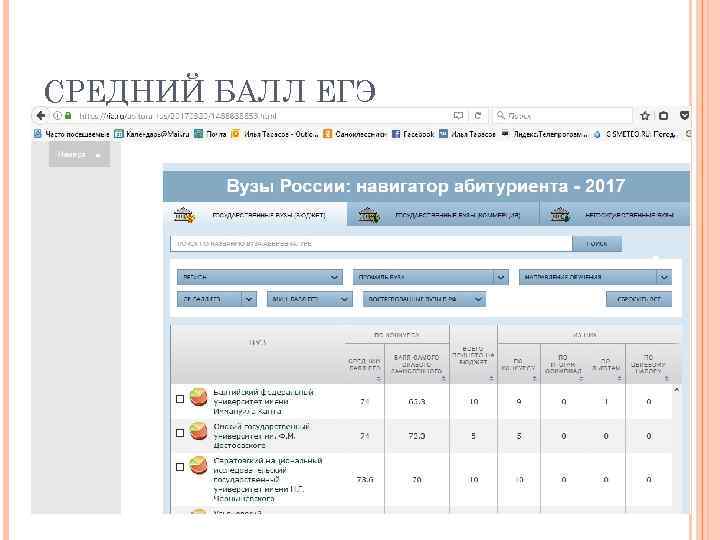Open Илья Тарасов VK bookmark

click(x=467, y=134)
